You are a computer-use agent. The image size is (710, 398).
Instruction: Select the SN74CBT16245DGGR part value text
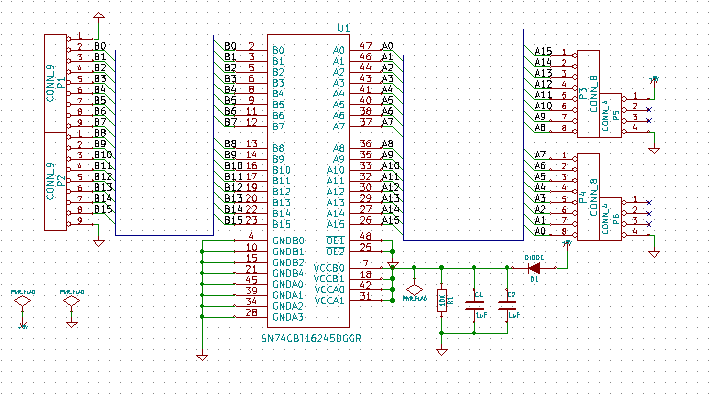[312, 338]
